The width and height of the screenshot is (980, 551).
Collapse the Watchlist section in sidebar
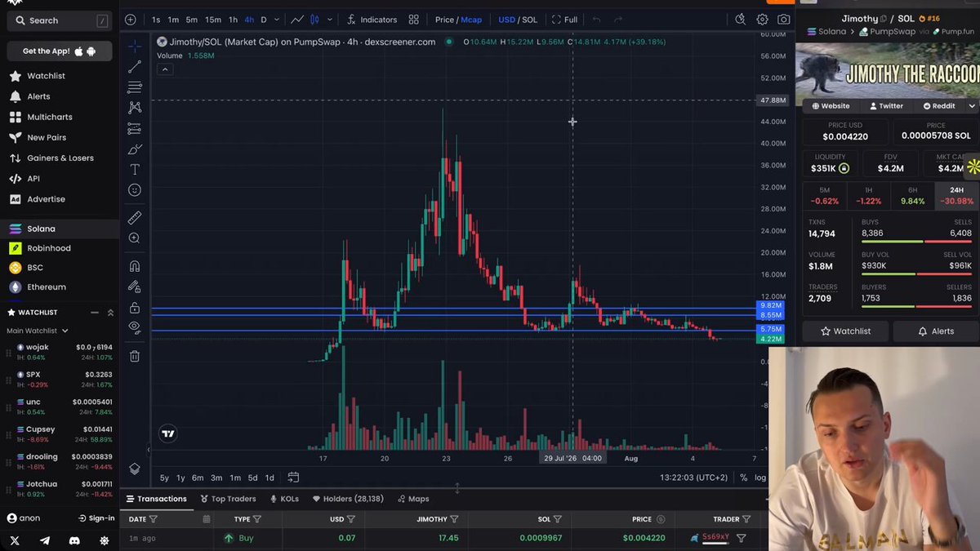click(95, 313)
